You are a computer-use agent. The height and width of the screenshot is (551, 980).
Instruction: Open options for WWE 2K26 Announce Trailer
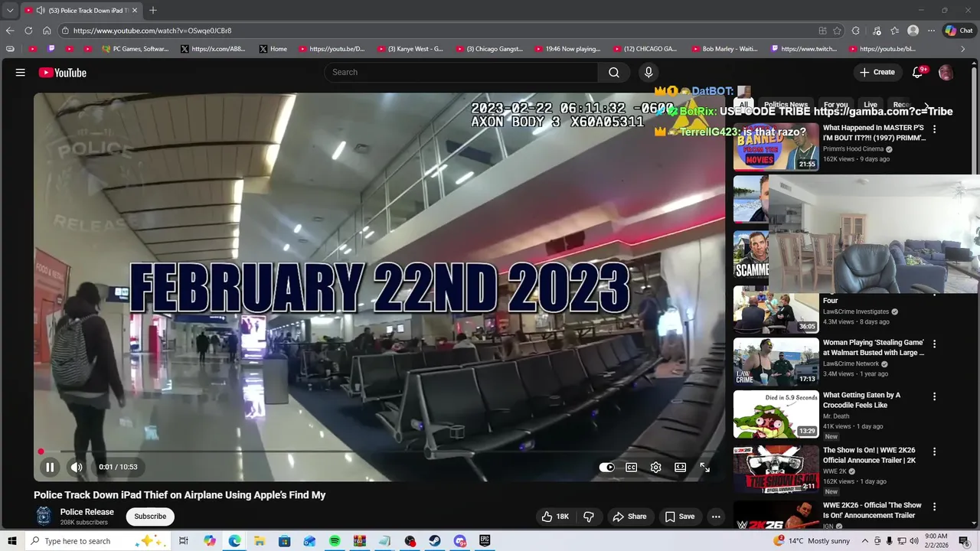934,452
